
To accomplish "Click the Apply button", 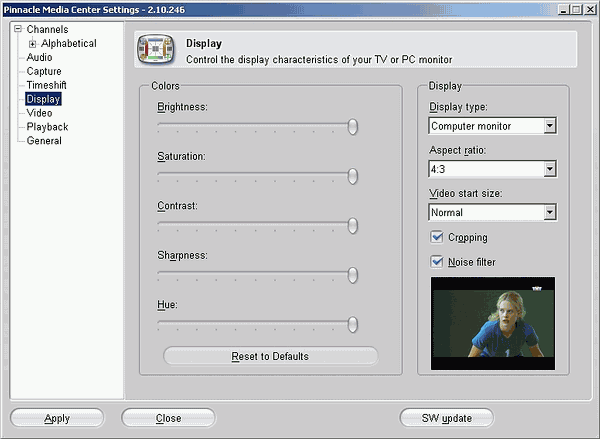I will pyautogui.click(x=57, y=418).
